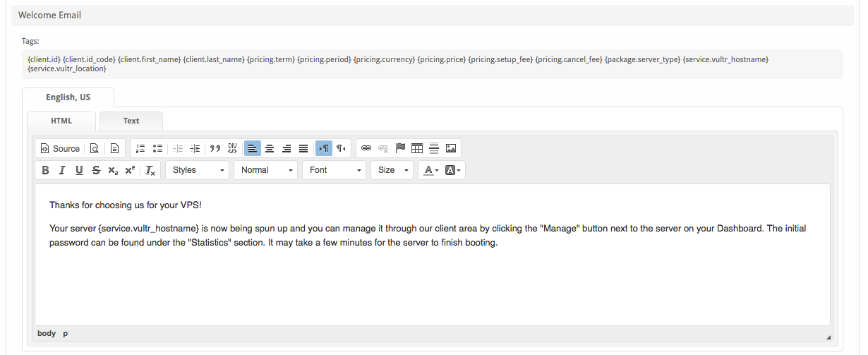Open the editor Preview icon

(94, 148)
